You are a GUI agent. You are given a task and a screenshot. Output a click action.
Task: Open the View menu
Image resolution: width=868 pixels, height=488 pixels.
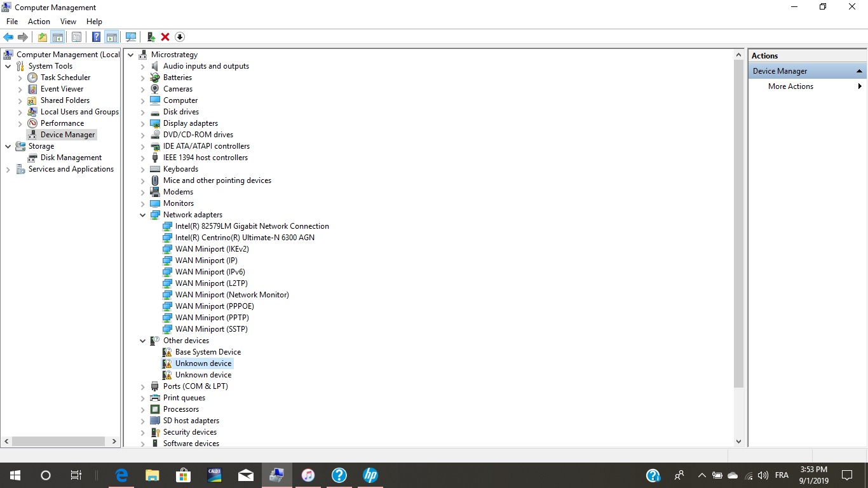[68, 21]
